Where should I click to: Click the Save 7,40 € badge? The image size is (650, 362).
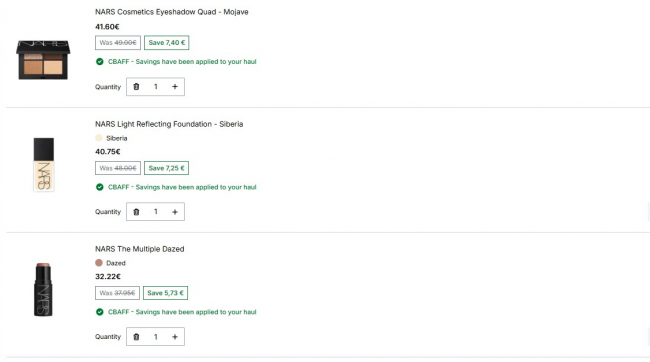tap(167, 43)
